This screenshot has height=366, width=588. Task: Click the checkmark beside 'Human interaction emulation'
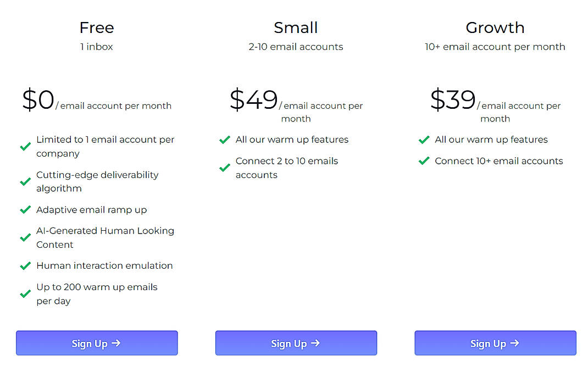point(25,265)
